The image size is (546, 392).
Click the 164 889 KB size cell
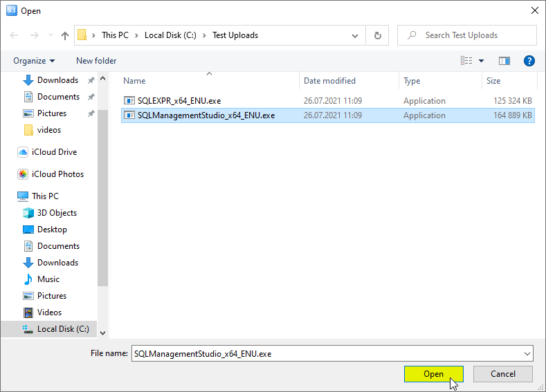click(513, 115)
